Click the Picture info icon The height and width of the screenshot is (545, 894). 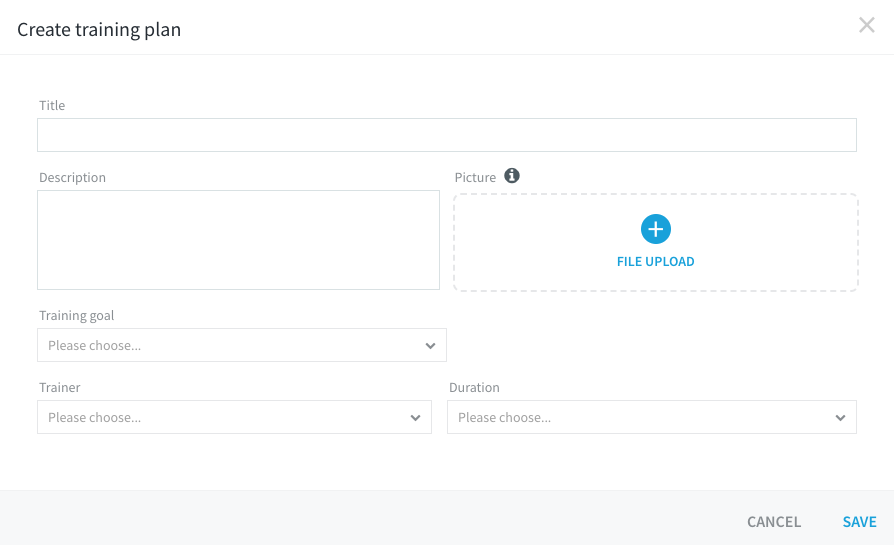(x=511, y=176)
